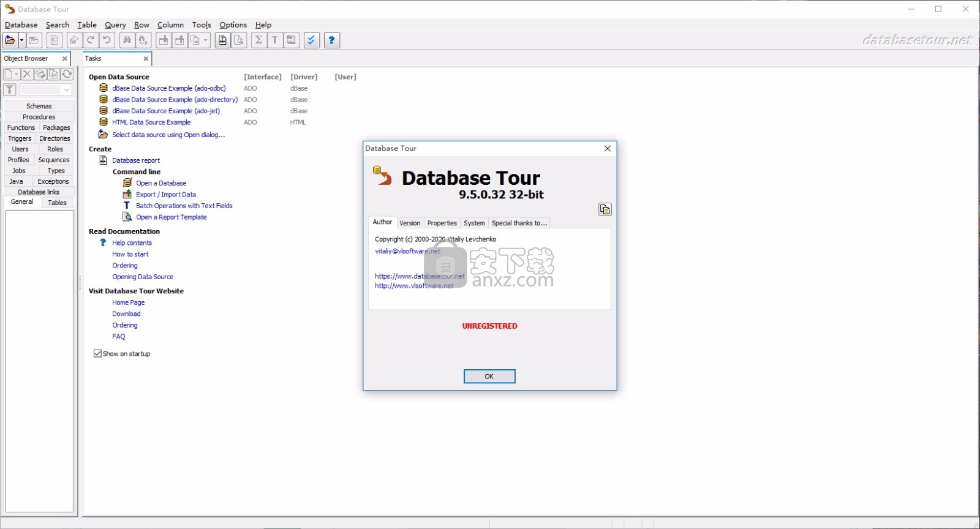Open the HTML Data Source Example link
The image size is (980, 529).
coord(151,122)
